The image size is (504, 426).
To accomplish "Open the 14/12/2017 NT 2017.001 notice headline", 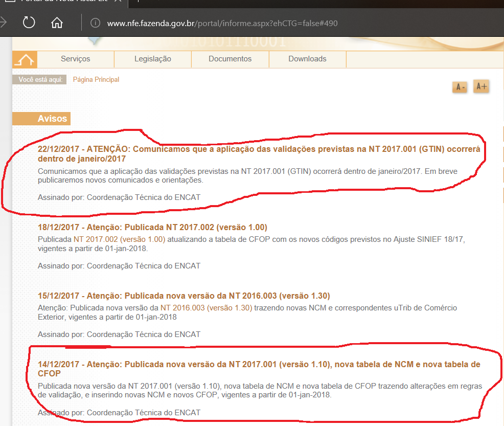I will [259, 369].
